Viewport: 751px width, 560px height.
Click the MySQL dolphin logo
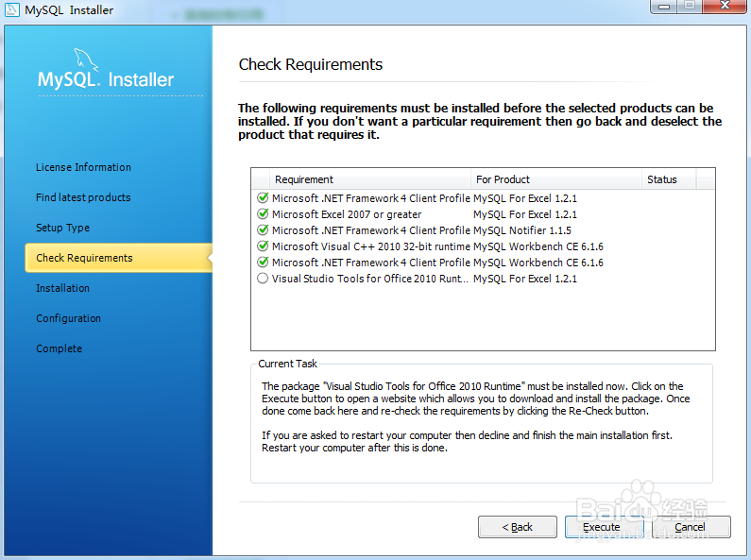click(86, 59)
